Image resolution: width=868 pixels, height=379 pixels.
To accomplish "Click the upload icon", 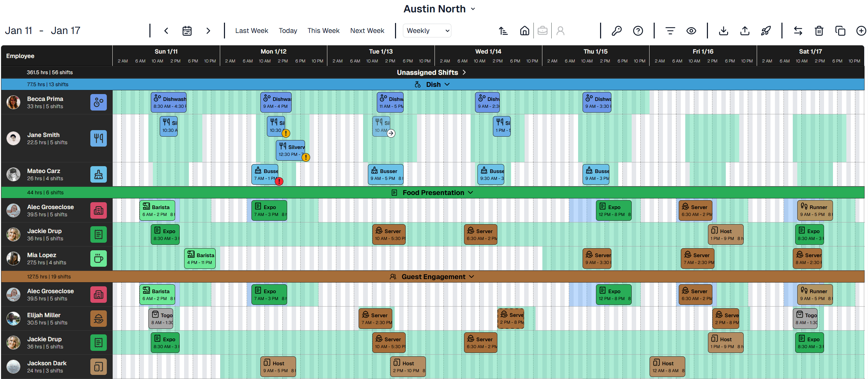I will [745, 31].
